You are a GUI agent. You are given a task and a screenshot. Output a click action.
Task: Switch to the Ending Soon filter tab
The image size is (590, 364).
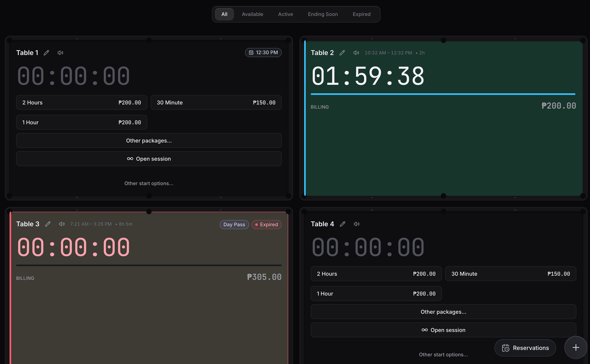323,14
